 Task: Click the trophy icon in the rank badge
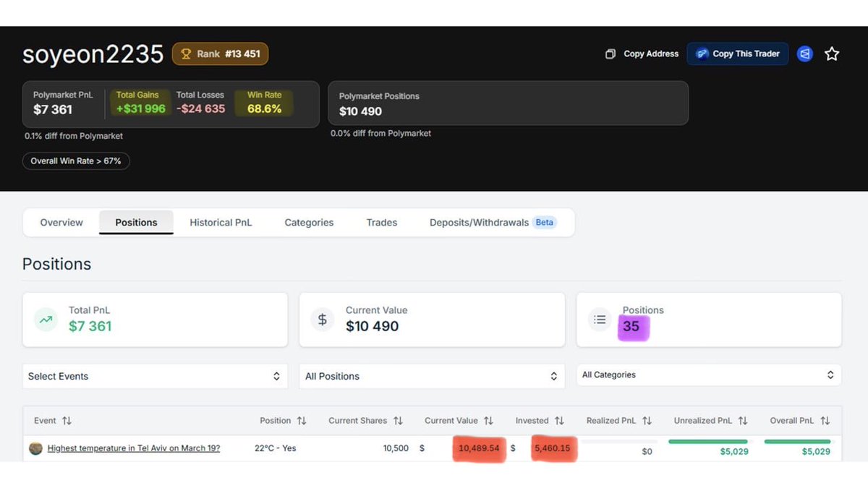pyautogui.click(x=186, y=53)
